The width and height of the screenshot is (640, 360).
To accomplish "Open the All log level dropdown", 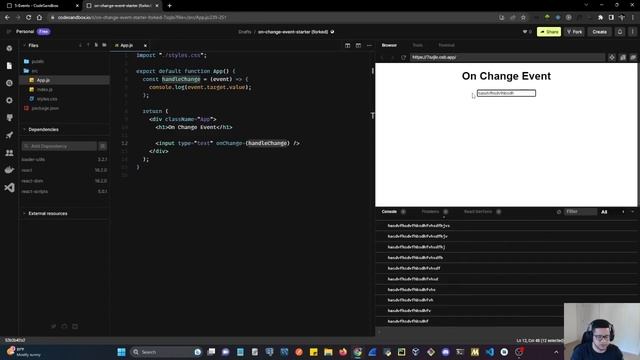I will pyautogui.click(x=604, y=212).
